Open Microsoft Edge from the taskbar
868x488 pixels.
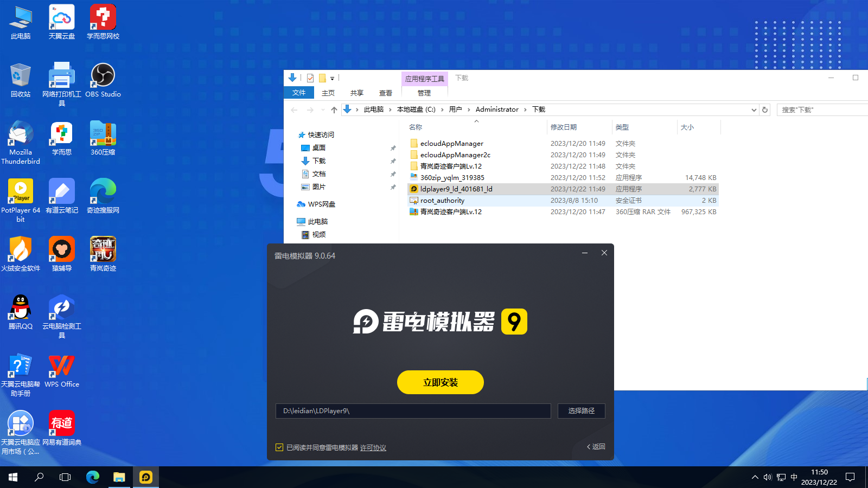(x=93, y=477)
